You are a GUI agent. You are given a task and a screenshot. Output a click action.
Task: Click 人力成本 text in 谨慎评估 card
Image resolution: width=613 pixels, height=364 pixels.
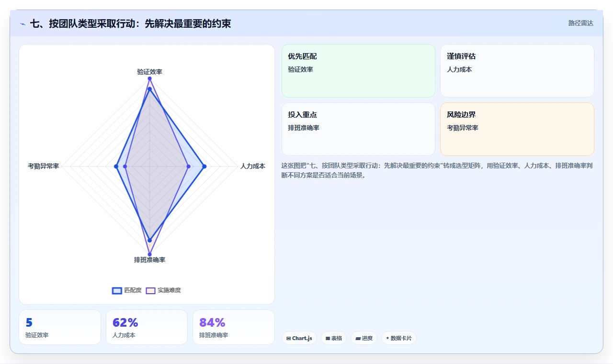pos(459,69)
